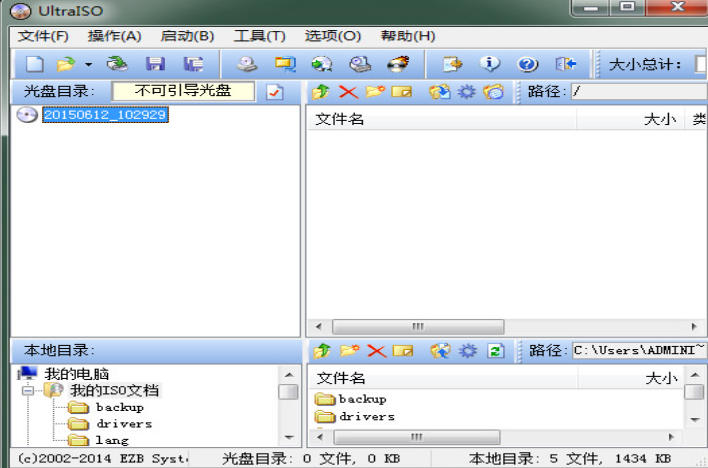This screenshot has height=468, width=708.
Task: Open the 帮助(H) menu
Action: (x=408, y=36)
